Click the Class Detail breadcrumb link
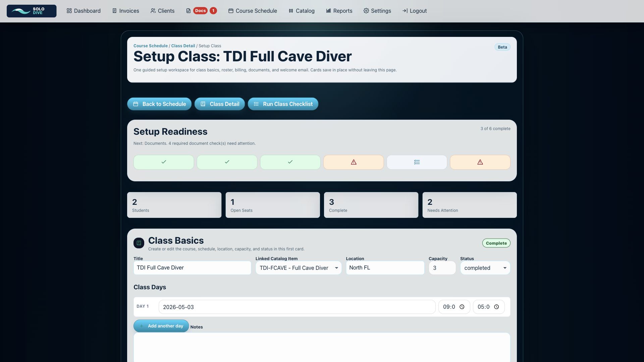 point(183,46)
